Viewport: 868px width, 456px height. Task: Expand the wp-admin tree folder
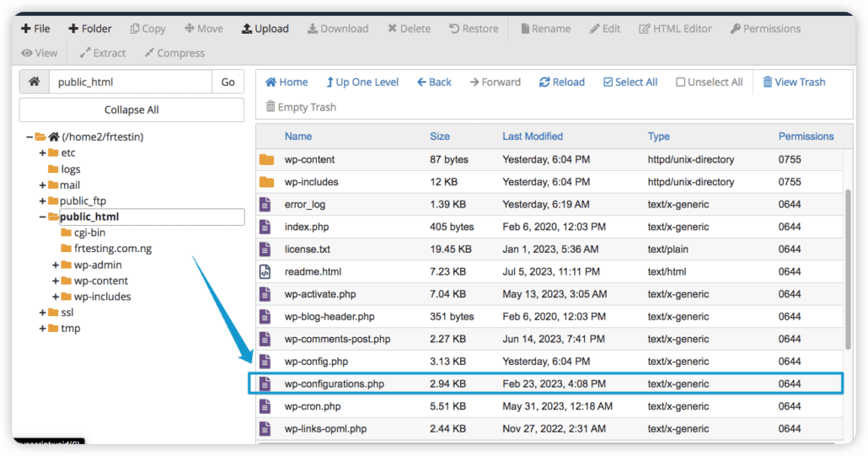coord(56,265)
